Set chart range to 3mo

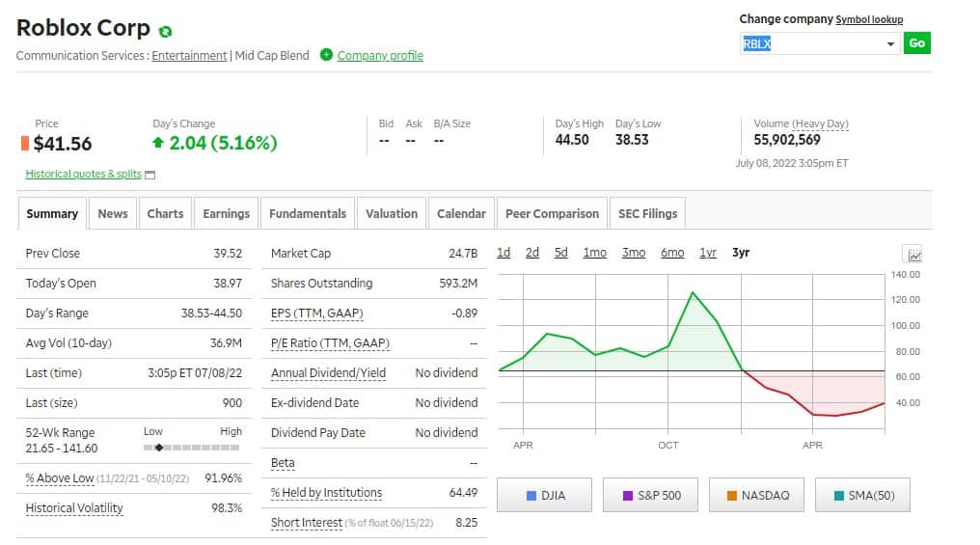pos(633,253)
